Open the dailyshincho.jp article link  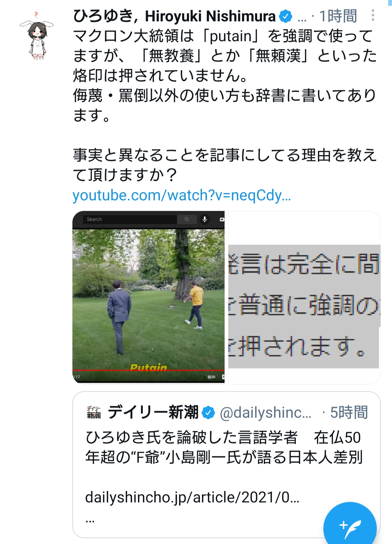[x=192, y=497]
